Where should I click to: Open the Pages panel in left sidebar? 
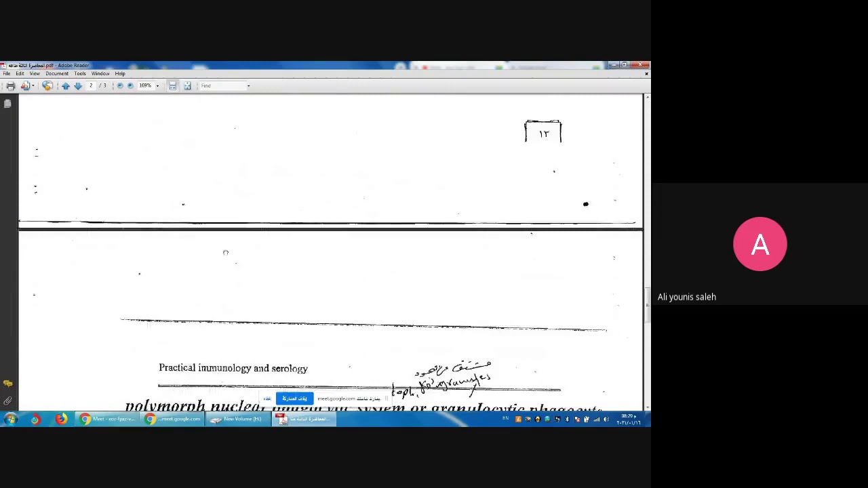click(x=7, y=104)
